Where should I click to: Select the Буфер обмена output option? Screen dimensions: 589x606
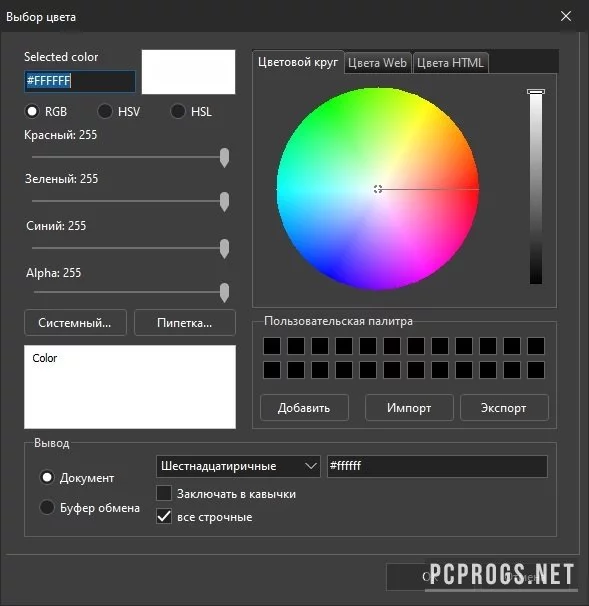(47, 507)
